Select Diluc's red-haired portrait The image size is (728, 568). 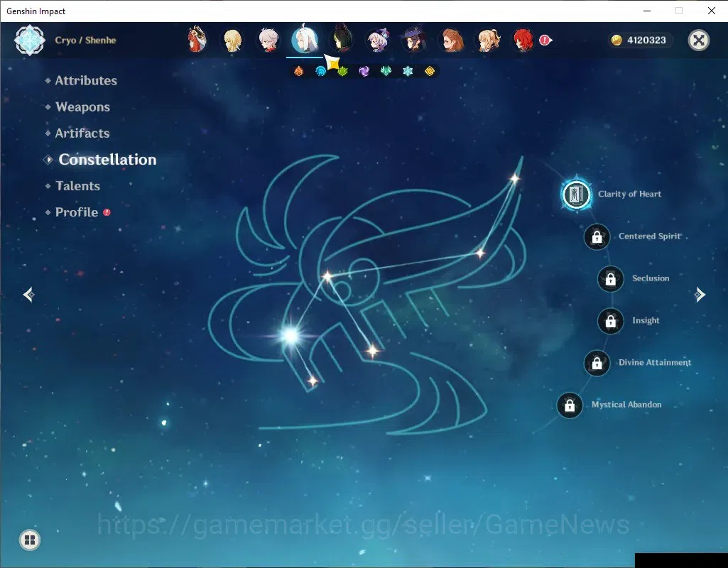[x=523, y=40]
